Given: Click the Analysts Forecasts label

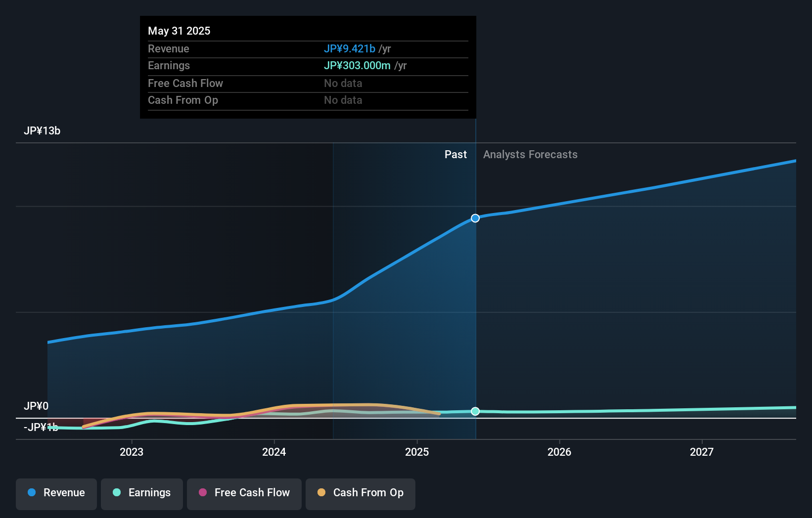Looking at the screenshot, I should pos(530,155).
